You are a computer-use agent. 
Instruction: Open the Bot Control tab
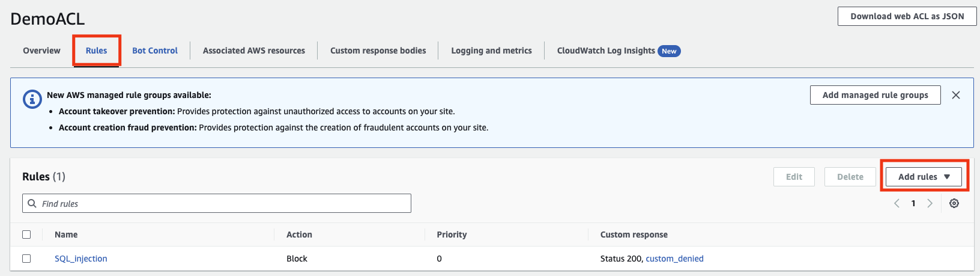tap(155, 51)
